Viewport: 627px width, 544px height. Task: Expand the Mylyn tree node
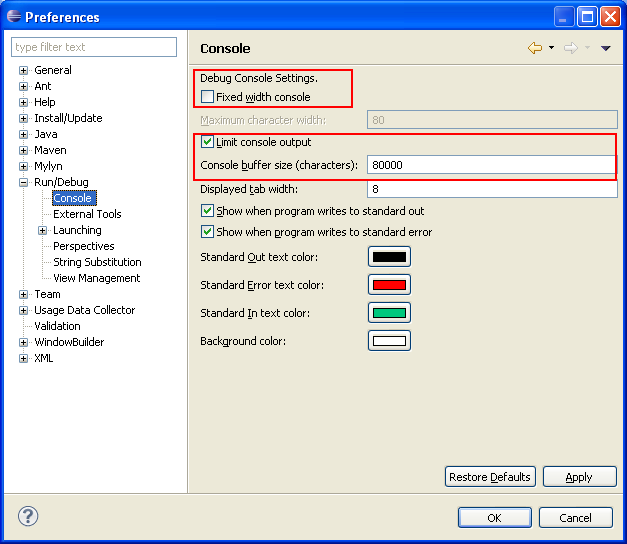(23, 166)
